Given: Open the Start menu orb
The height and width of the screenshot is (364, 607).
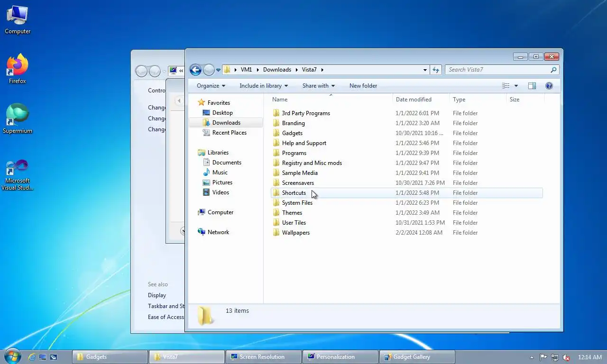Looking at the screenshot, I should tap(12, 356).
